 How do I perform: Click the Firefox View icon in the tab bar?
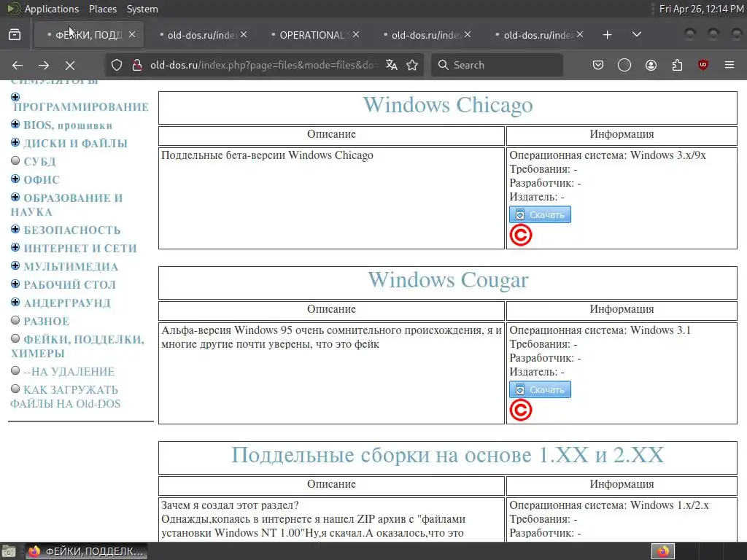(15, 35)
